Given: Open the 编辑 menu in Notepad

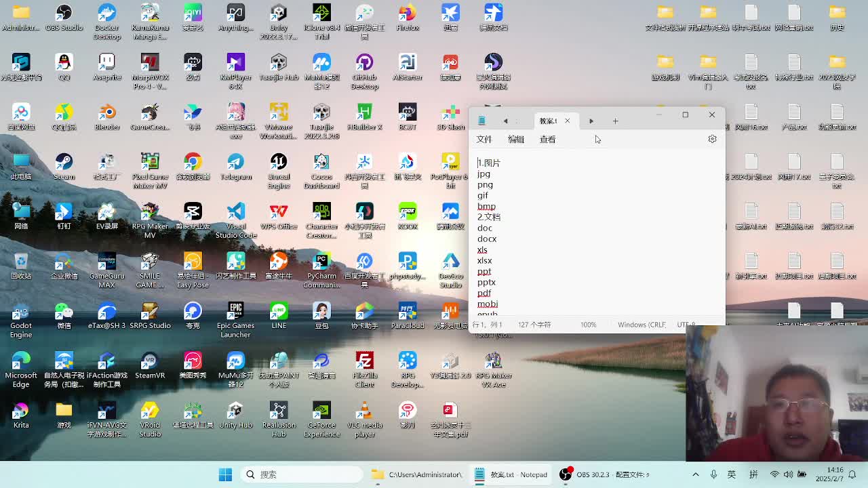Looking at the screenshot, I should pos(516,139).
